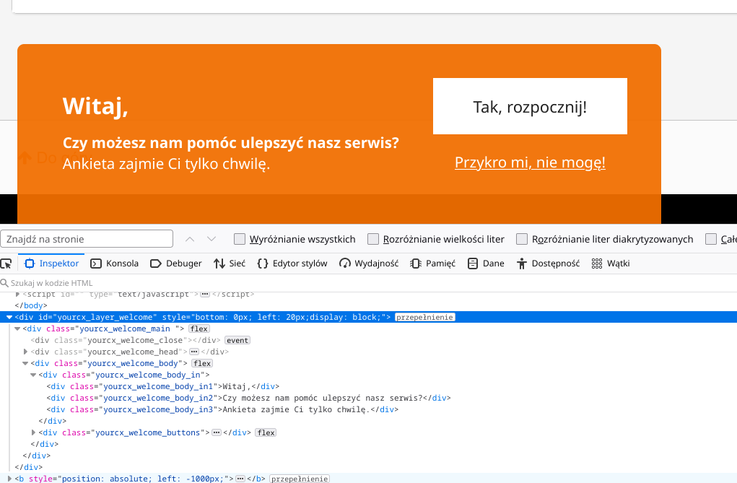Focus the "Znajdź na stronie" search field

pyautogui.click(x=87, y=239)
